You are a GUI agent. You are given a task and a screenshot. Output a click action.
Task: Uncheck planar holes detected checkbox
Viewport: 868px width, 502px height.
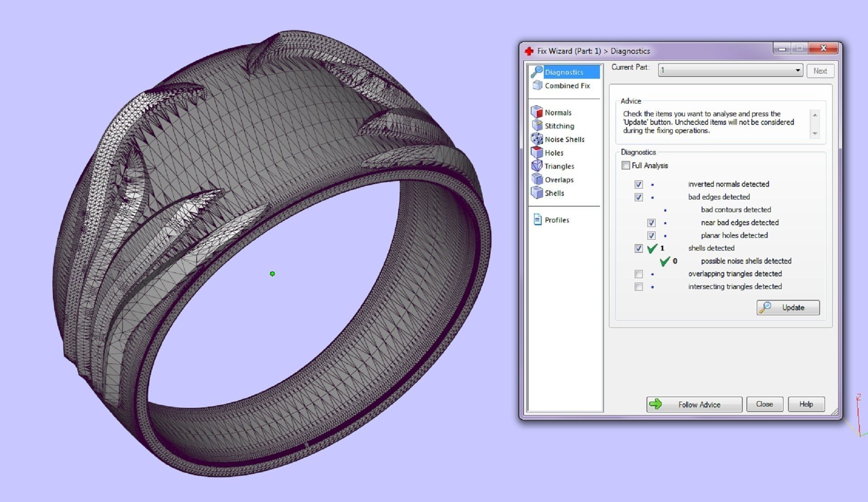tap(651, 236)
